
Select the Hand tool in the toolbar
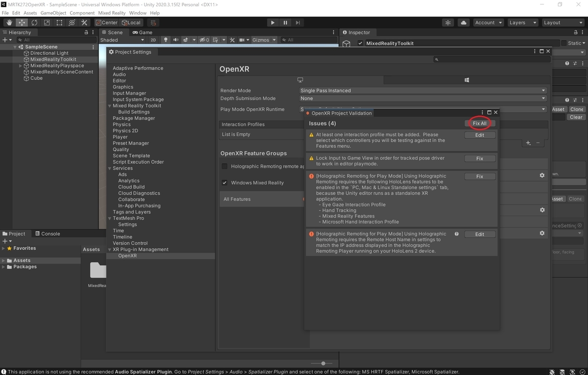coord(9,23)
